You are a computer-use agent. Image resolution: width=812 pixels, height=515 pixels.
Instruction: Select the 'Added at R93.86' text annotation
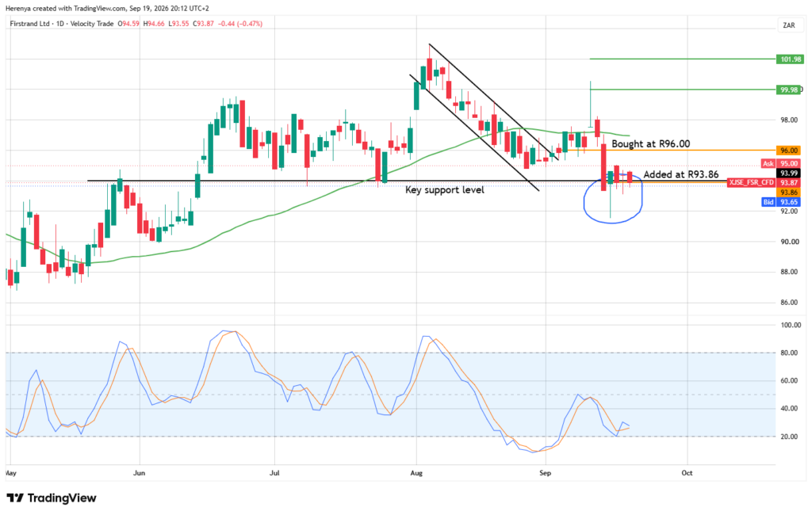pyautogui.click(x=681, y=174)
